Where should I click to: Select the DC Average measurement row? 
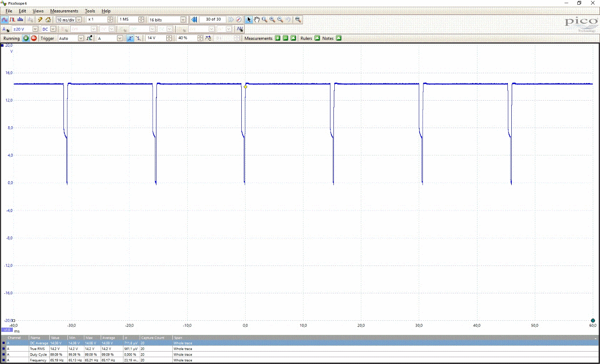click(x=300, y=343)
